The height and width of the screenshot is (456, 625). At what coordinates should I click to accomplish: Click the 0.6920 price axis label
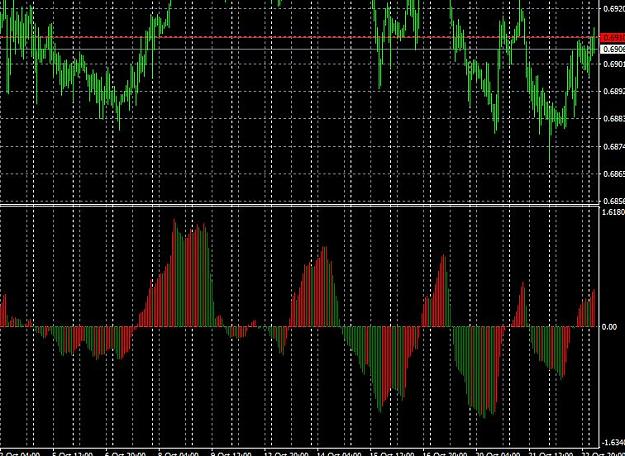614,9
